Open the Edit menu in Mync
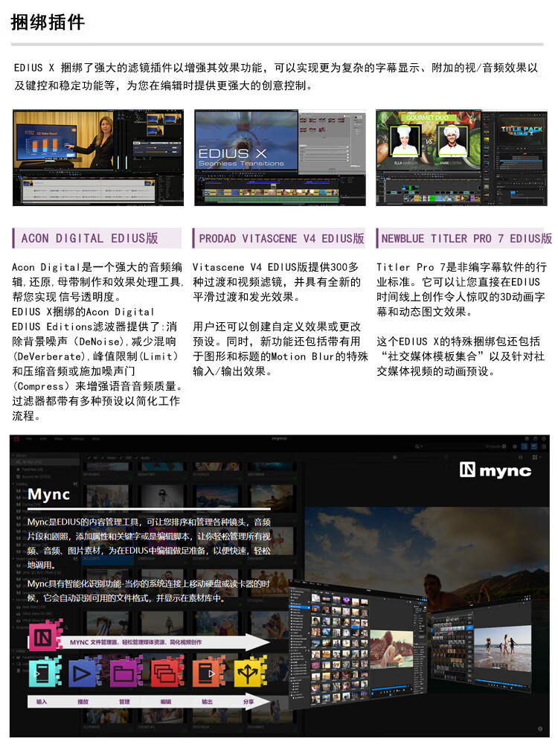The image size is (558, 756). pyautogui.click(x=43, y=439)
